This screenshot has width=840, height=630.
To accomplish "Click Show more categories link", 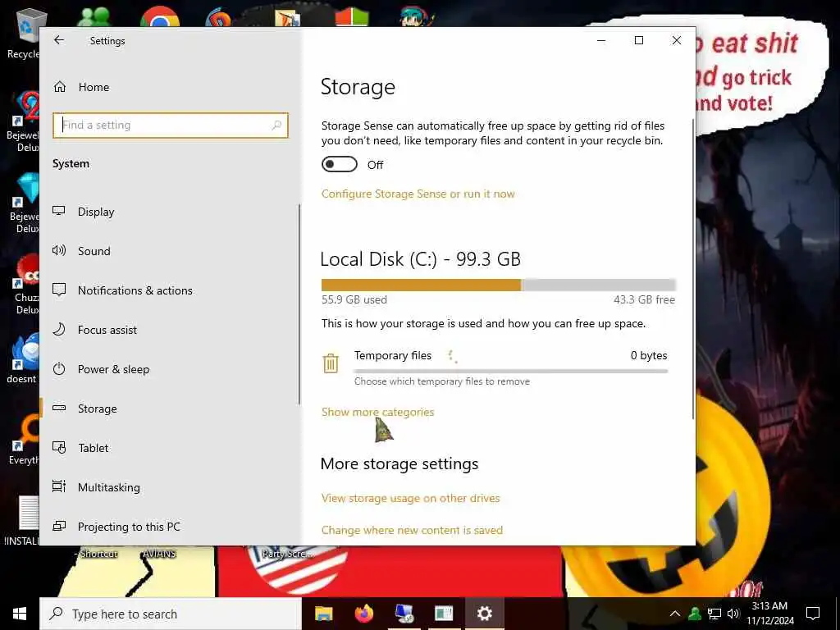I will pyautogui.click(x=377, y=412).
